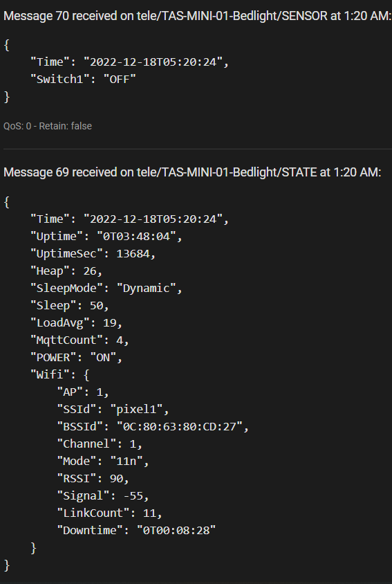Click the Heap 26 line
Screen dimensions: 392x584
click(66, 271)
